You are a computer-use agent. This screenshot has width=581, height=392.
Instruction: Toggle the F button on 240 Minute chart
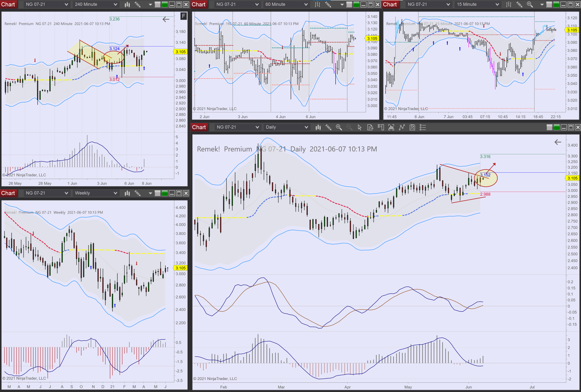coord(184,16)
